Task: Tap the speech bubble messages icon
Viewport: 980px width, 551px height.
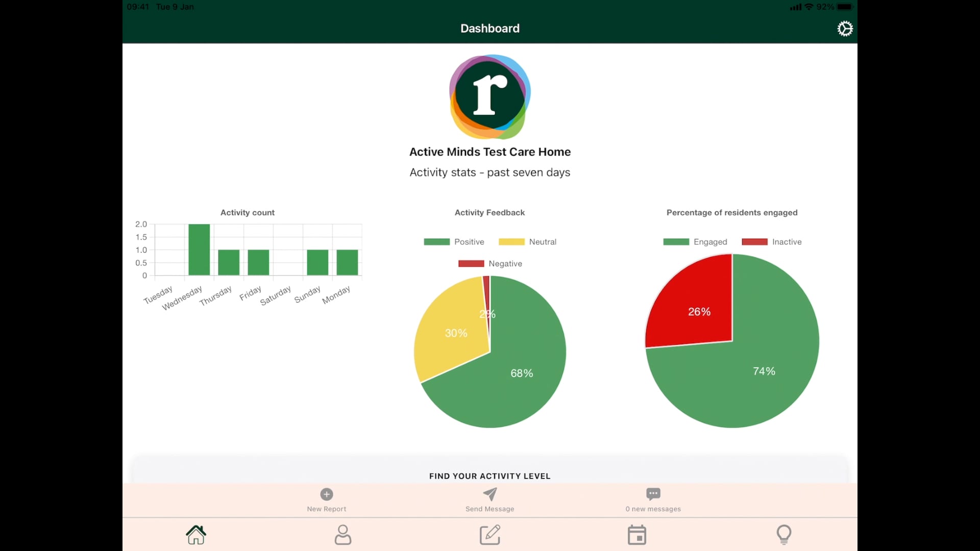Action: tap(653, 494)
